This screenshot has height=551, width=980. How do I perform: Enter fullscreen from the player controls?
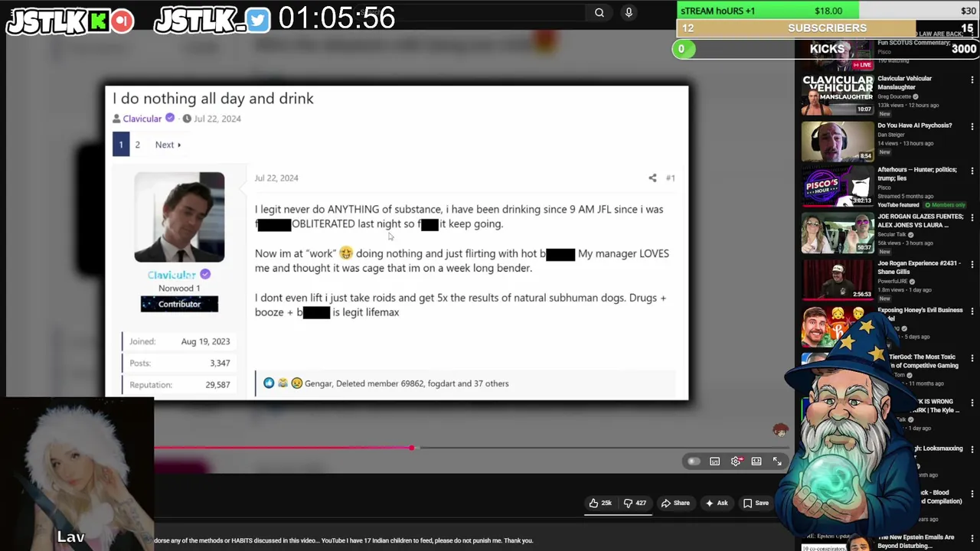coord(777,461)
